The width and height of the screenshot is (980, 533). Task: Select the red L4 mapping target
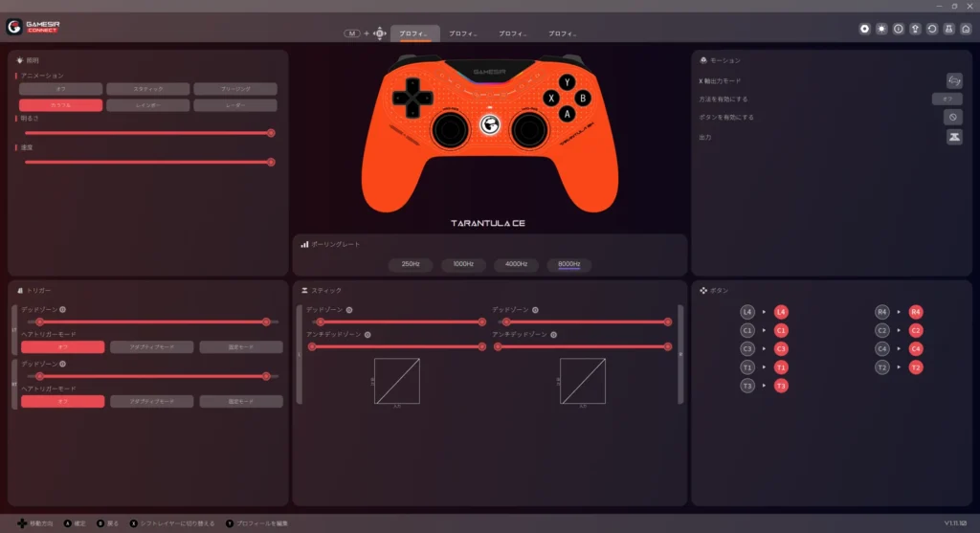point(781,312)
